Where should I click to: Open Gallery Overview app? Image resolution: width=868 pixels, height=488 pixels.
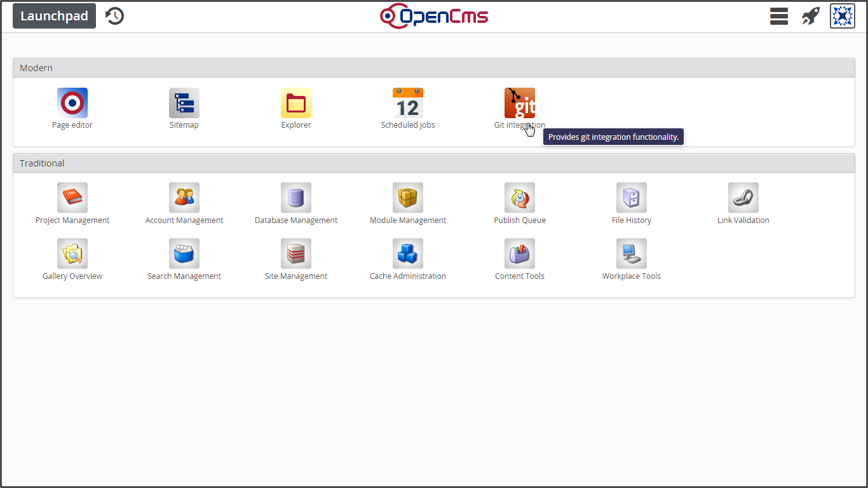(72, 254)
